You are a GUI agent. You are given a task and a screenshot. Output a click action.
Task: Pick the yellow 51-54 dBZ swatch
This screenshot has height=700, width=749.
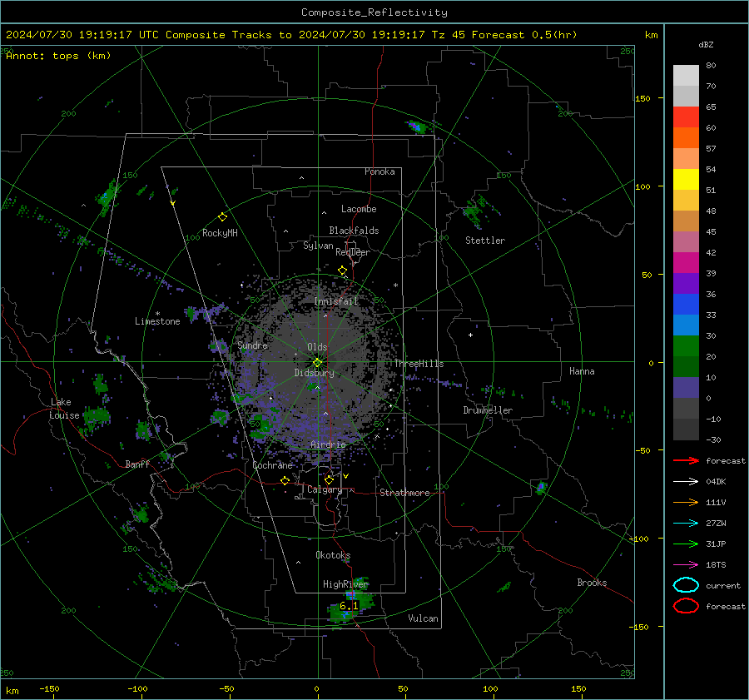pos(686,180)
